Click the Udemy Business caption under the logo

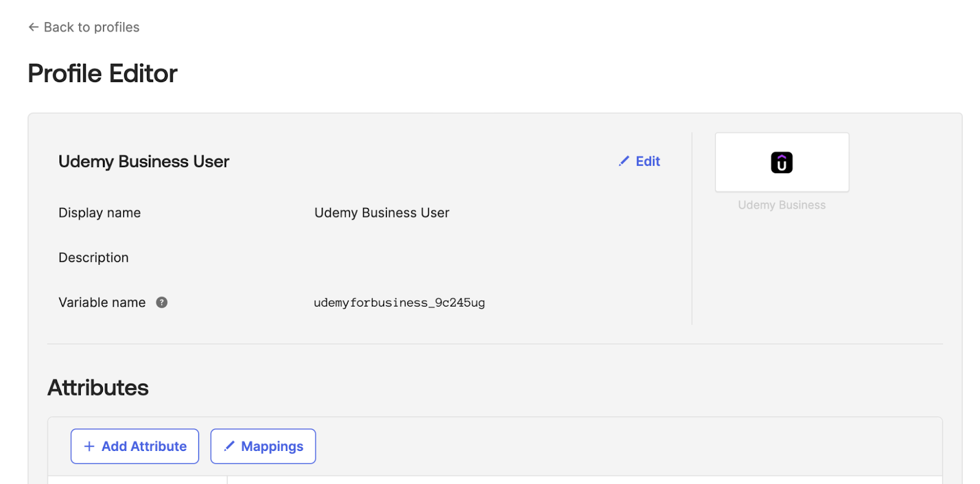(x=781, y=205)
